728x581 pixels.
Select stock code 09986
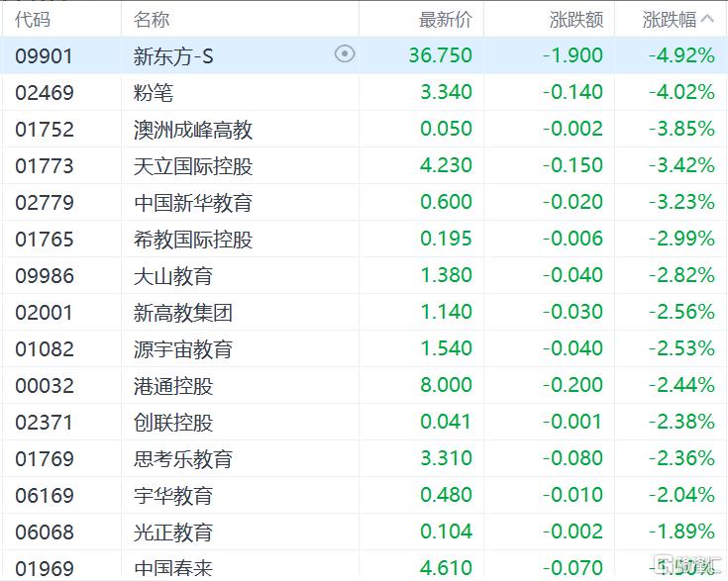(45, 276)
